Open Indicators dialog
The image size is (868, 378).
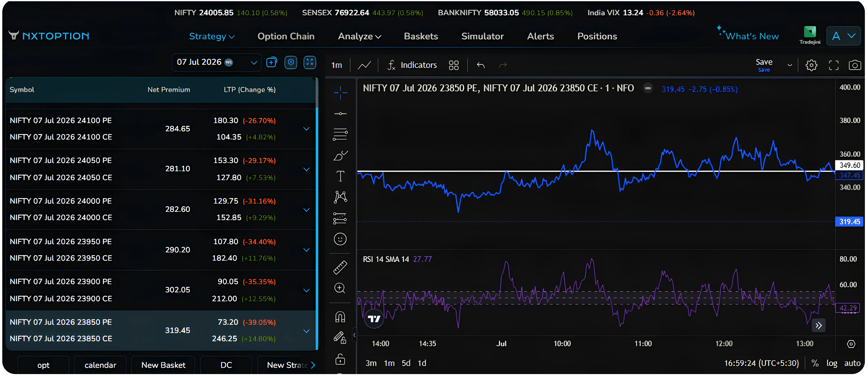[x=412, y=65]
